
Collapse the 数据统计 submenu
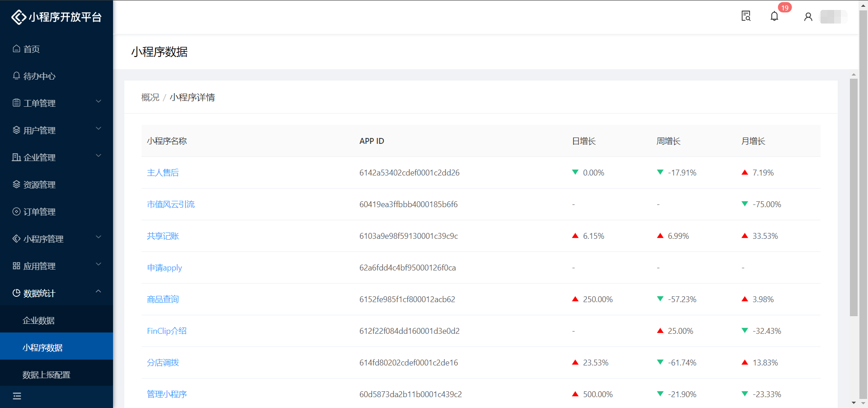pyautogui.click(x=99, y=292)
